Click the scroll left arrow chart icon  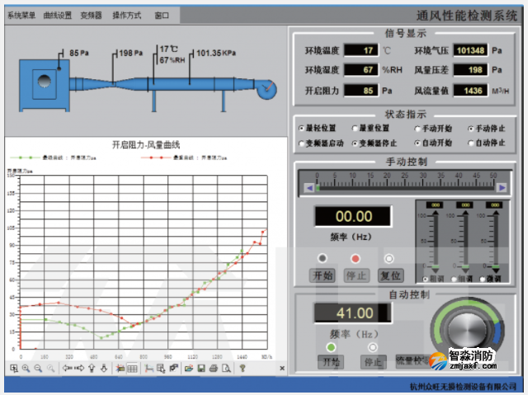click(67, 369)
